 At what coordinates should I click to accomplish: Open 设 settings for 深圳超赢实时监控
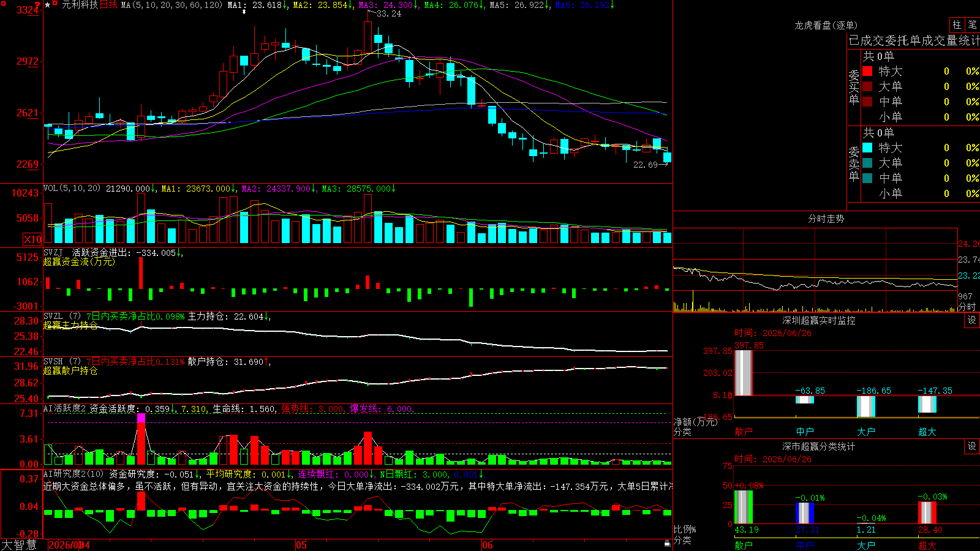(x=972, y=320)
